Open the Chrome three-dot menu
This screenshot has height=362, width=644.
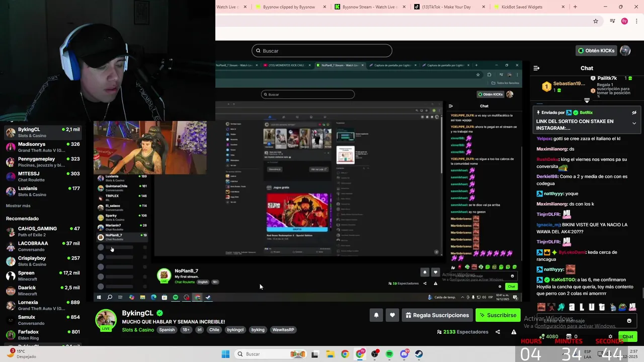click(637, 21)
